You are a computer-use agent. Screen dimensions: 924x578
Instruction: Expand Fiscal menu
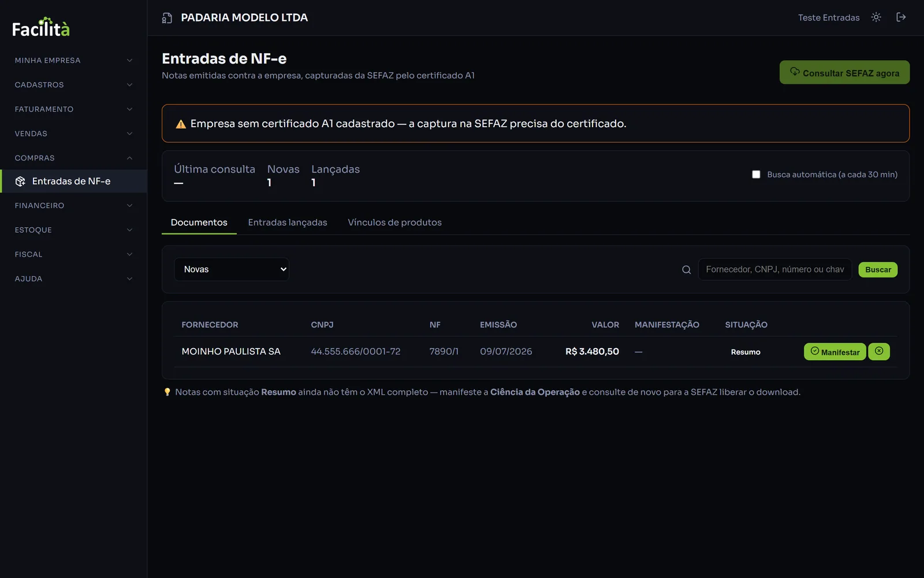coord(73,254)
